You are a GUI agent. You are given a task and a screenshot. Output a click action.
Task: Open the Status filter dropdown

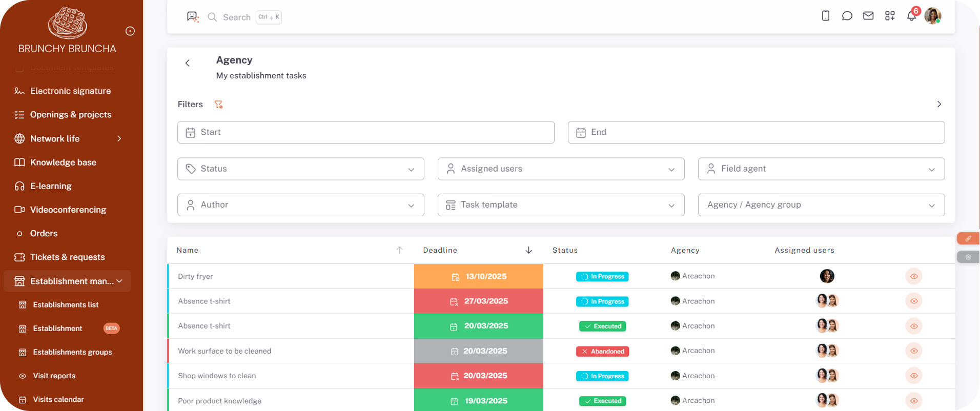300,169
